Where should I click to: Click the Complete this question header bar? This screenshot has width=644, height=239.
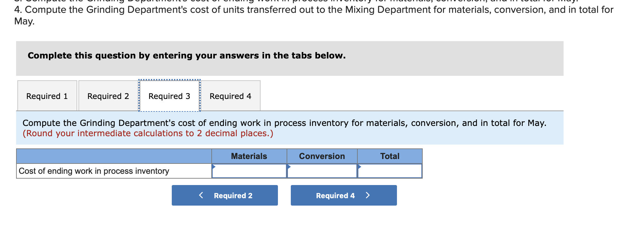click(x=187, y=56)
